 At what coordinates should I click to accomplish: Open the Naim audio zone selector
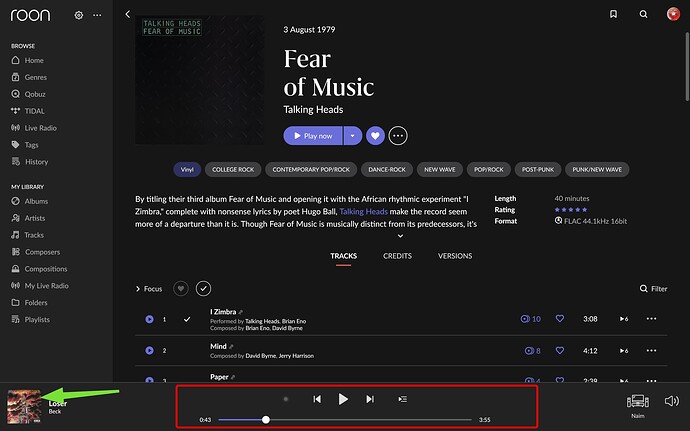click(x=638, y=405)
